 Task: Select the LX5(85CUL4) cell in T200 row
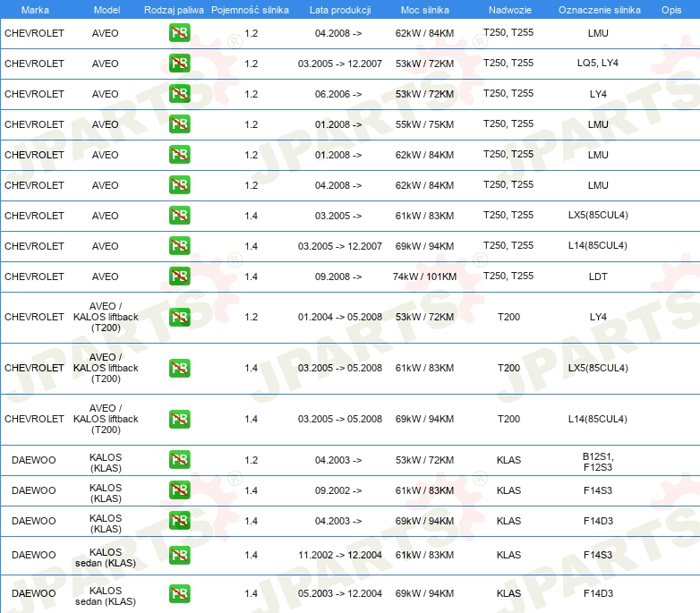point(598,368)
